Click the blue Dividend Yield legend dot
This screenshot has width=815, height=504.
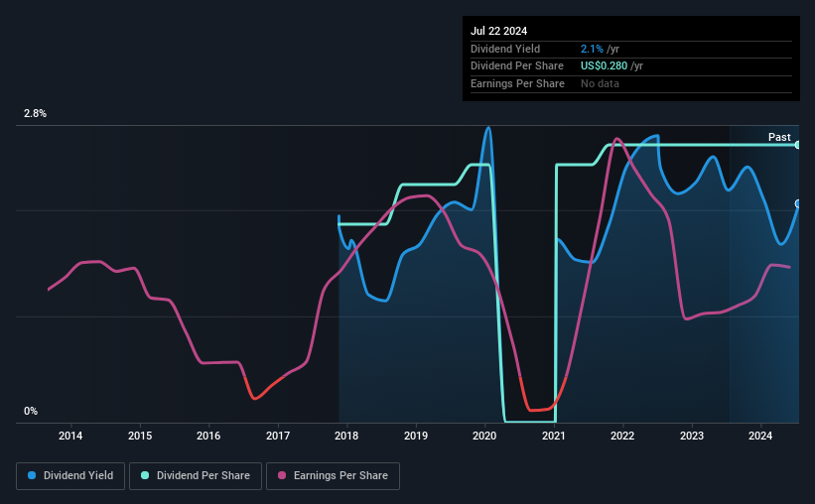click(32, 475)
